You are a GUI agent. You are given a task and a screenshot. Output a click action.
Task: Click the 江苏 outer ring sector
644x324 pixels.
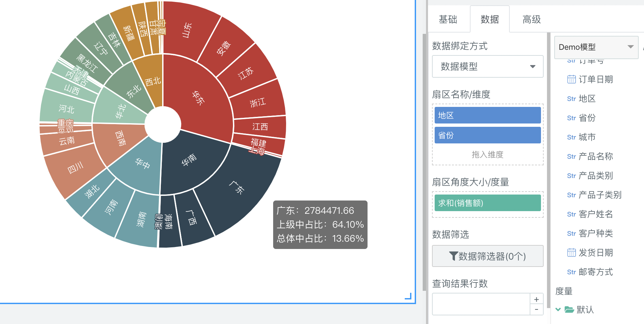(x=246, y=73)
